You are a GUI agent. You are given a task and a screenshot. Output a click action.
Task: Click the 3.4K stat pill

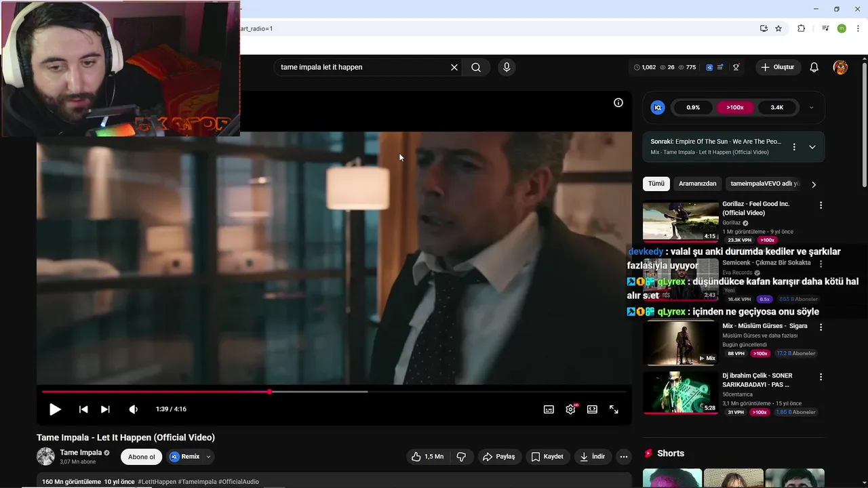(777, 107)
